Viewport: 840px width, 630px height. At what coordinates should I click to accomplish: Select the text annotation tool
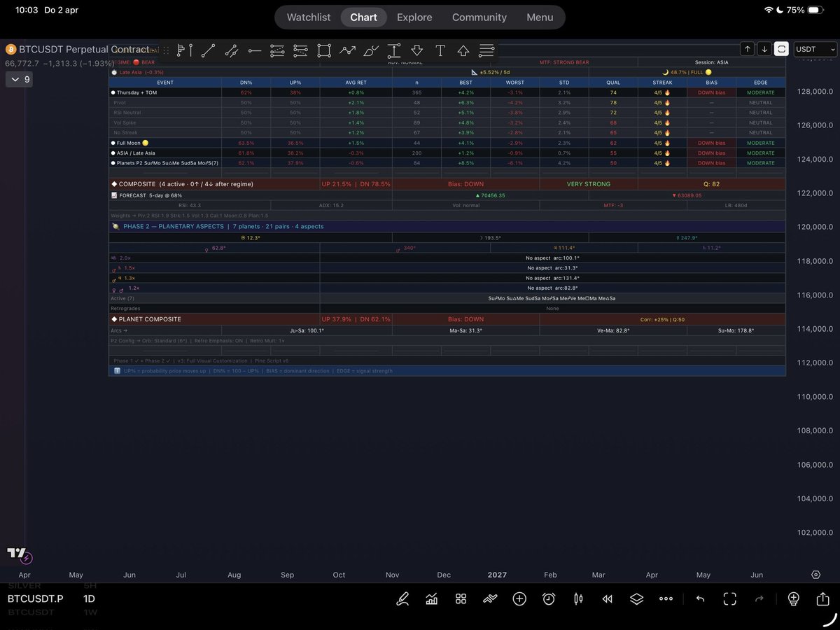pos(440,50)
